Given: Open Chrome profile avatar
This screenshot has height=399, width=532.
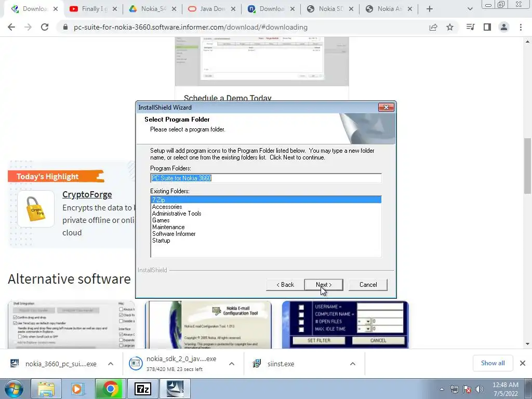Looking at the screenshot, I should pos(504,27).
